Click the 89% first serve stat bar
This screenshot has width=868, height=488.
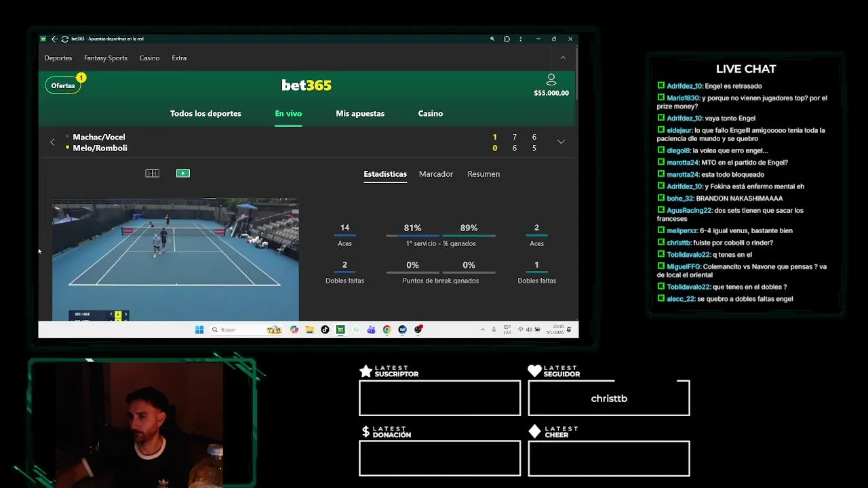point(469,235)
